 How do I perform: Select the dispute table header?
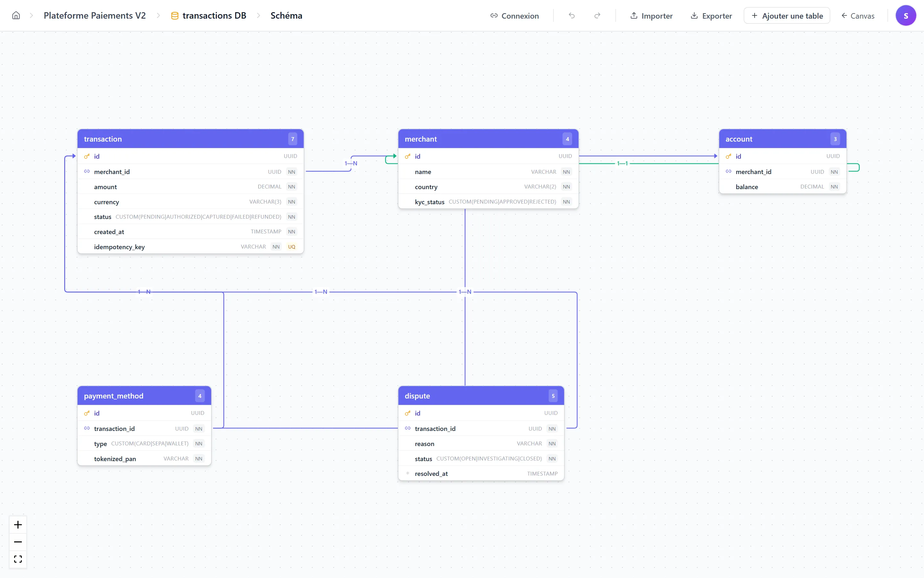tap(481, 396)
